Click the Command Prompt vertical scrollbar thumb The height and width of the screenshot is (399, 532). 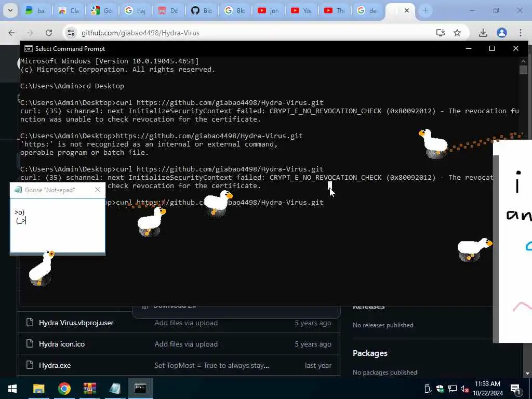[523, 70]
